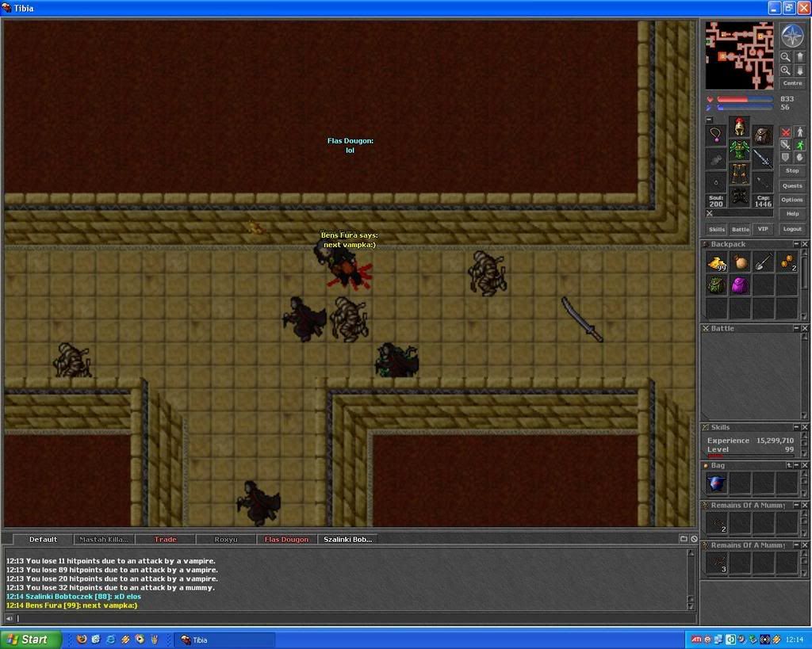812x649 pixels.
Task: Click the Centre minimap button
Action: pyautogui.click(x=792, y=83)
